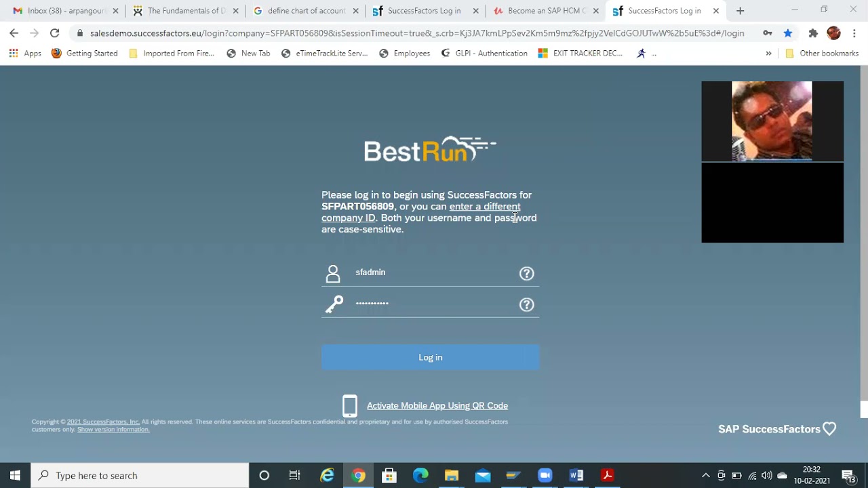
Task: Click the webcam video thumbnail
Action: 772,121
